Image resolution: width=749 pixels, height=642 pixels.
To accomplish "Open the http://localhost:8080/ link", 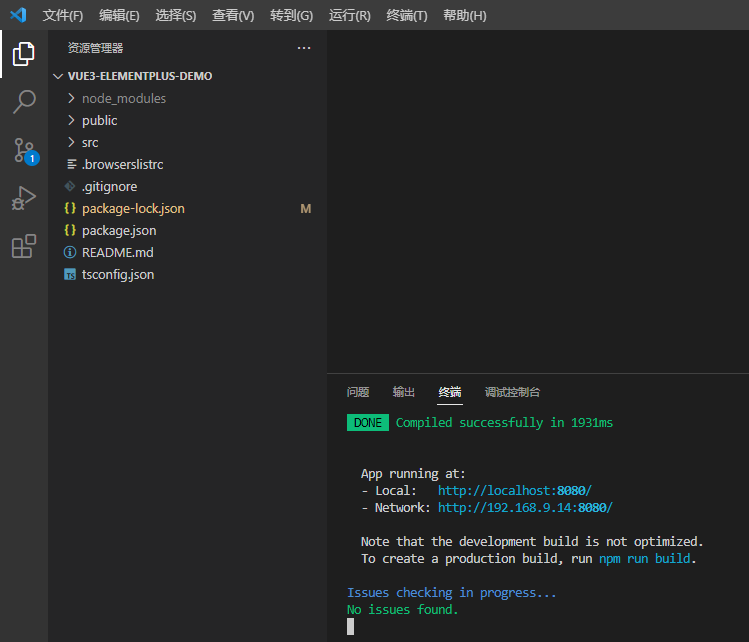I will (x=514, y=491).
